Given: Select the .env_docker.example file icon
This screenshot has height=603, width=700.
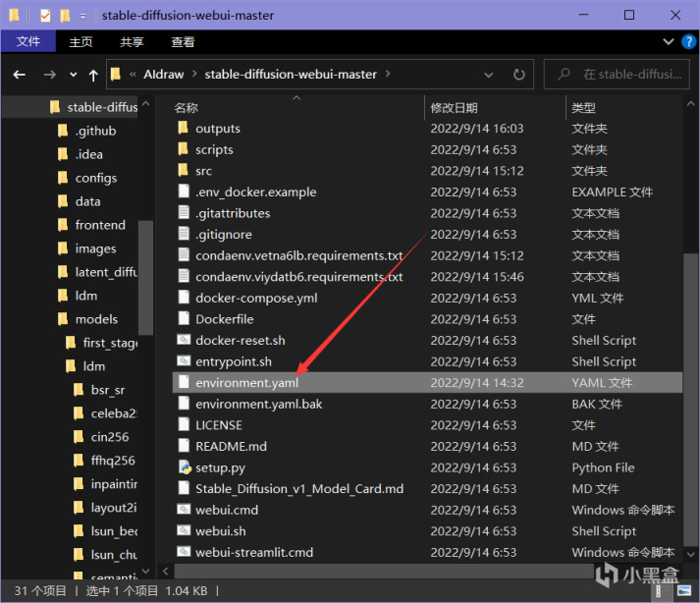Looking at the screenshot, I should click(x=184, y=192).
